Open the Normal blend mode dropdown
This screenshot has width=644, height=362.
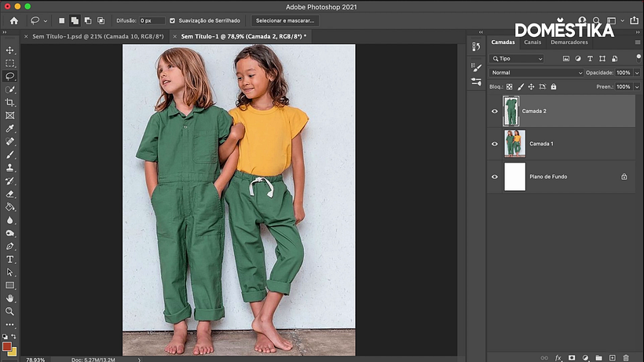pos(536,73)
